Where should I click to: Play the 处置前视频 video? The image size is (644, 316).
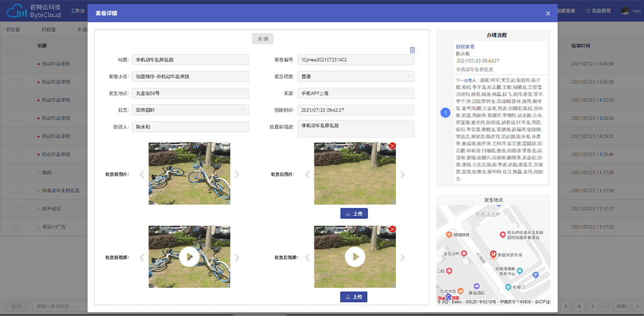(189, 257)
